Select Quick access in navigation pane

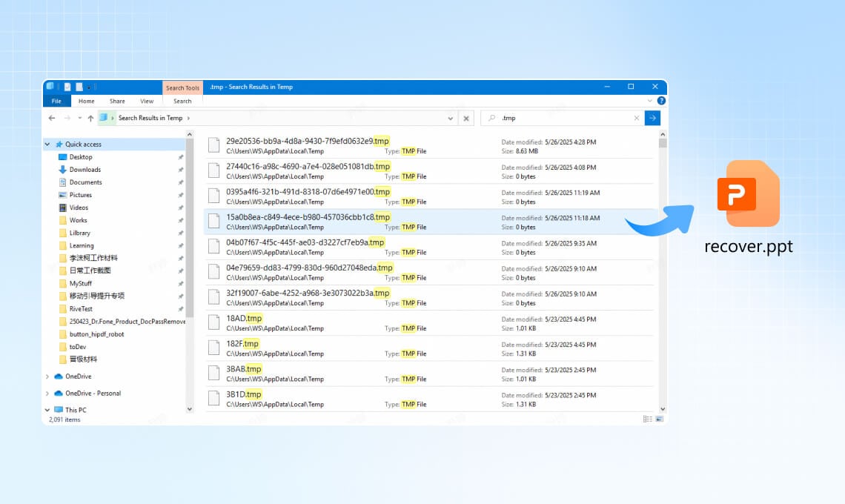click(83, 145)
